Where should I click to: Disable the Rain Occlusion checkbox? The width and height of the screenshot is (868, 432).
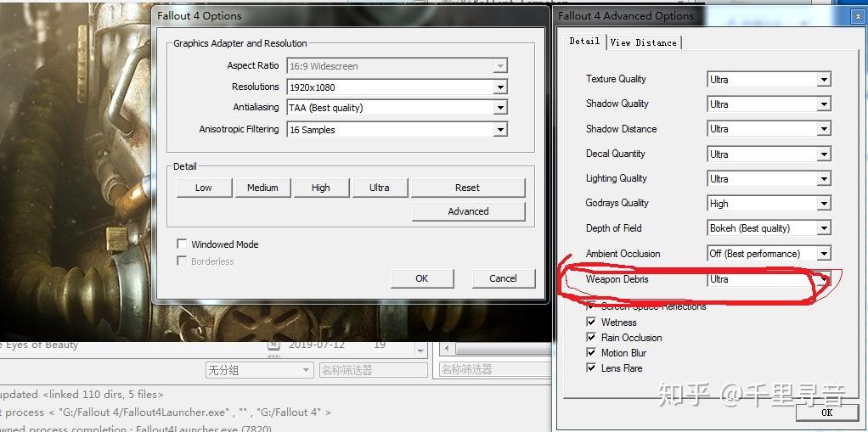(591, 338)
